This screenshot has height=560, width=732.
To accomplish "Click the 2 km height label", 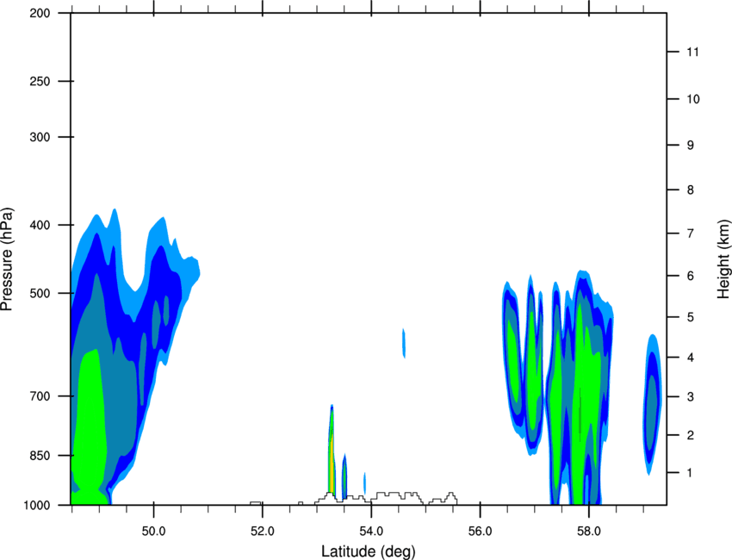I will 691,435.
